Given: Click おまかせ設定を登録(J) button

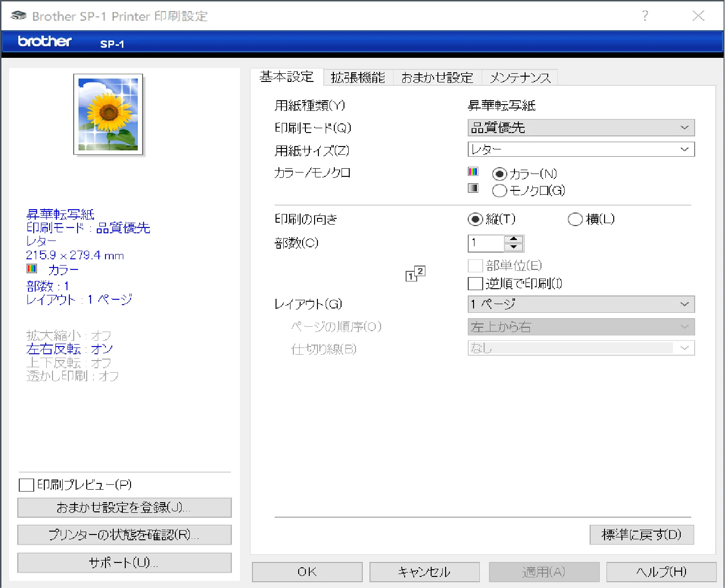Looking at the screenshot, I should 124,508.
